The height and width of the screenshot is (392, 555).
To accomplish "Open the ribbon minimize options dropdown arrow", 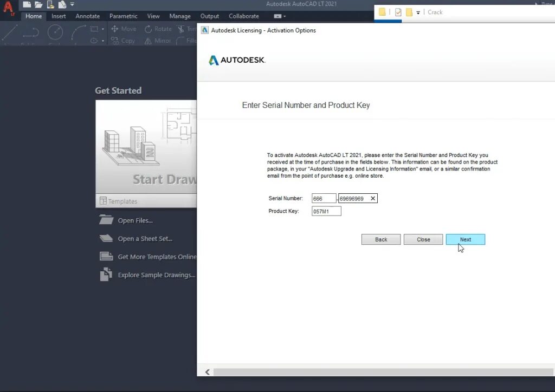I will click(285, 16).
